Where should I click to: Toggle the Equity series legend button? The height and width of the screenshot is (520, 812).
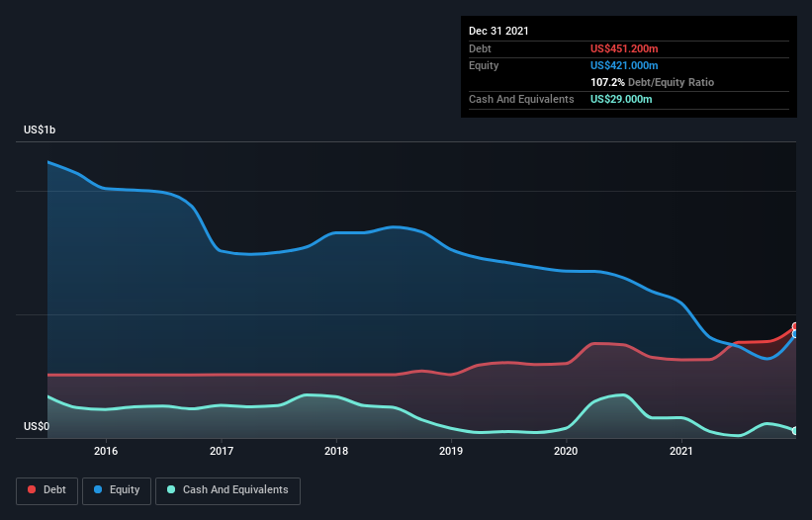(117, 490)
